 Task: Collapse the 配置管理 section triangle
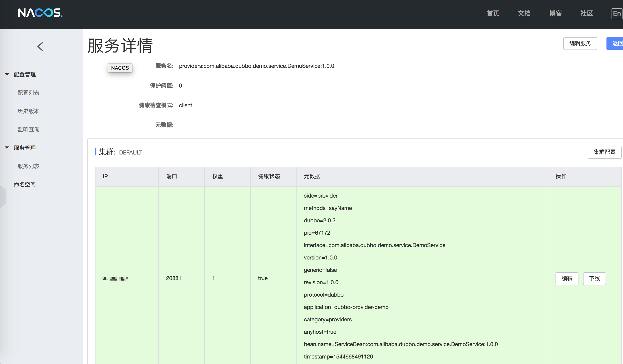coord(7,74)
